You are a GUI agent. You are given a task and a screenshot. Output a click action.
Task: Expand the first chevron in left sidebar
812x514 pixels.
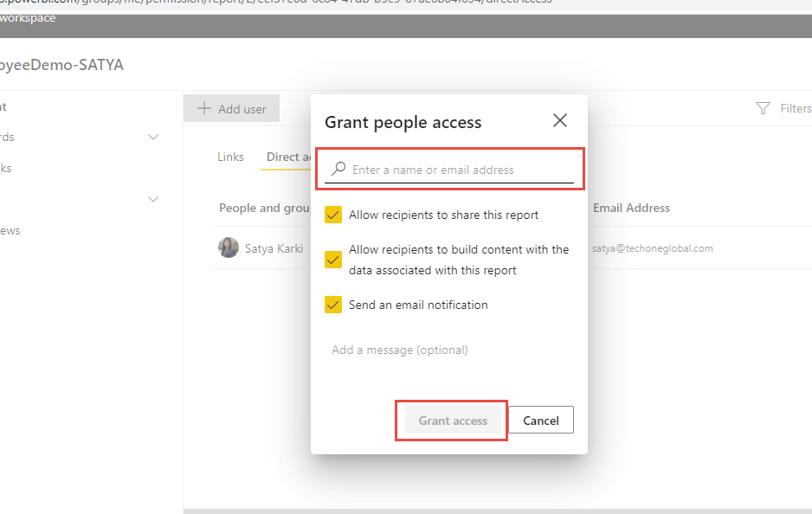tap(153, 137)
